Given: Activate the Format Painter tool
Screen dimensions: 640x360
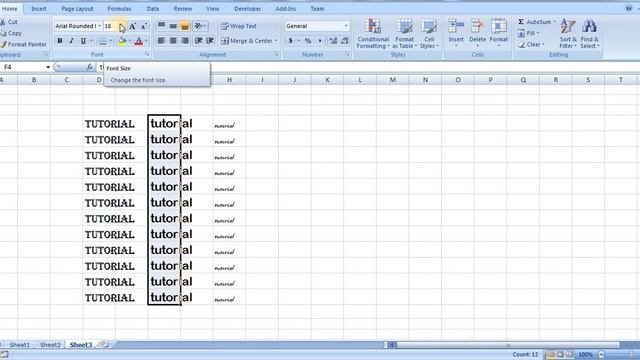Looking at the screenshot, I should coord(24,44).
